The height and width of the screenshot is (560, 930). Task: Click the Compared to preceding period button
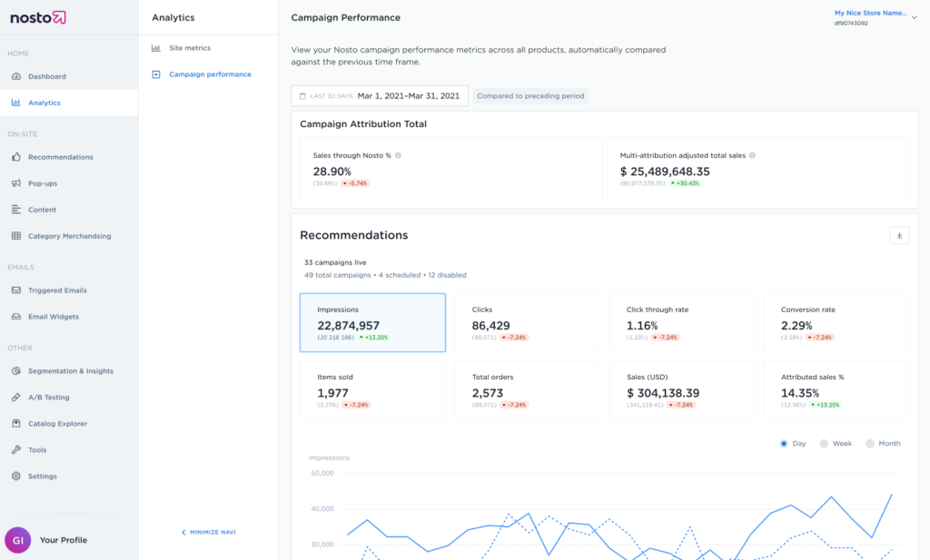530,95
